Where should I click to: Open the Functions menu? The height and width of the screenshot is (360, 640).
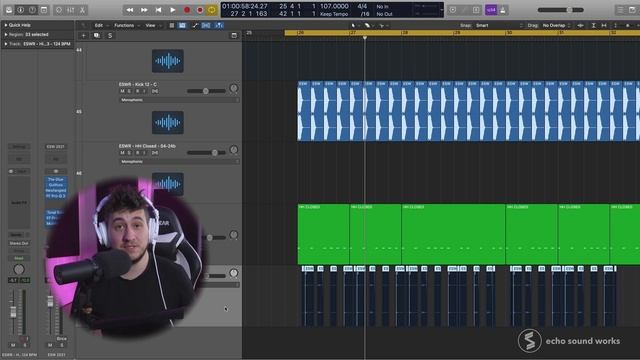pyautogui.click(x=124, y=25)
